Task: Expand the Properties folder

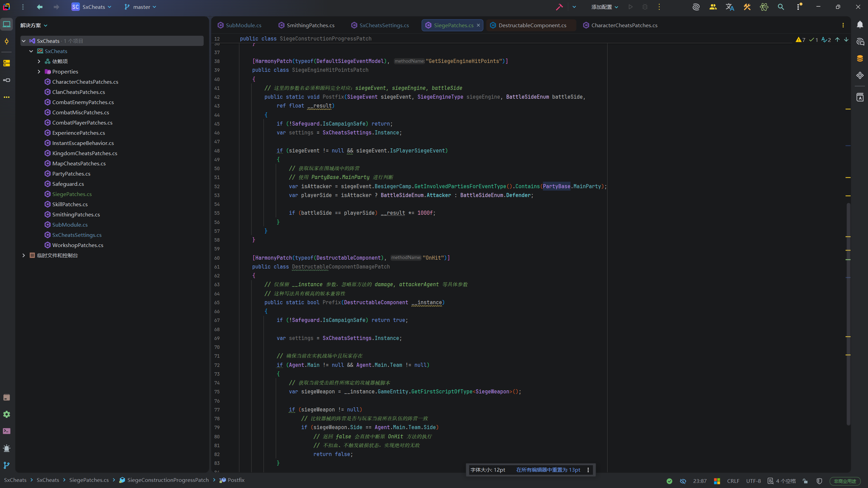Action: [x=39, y=71]
